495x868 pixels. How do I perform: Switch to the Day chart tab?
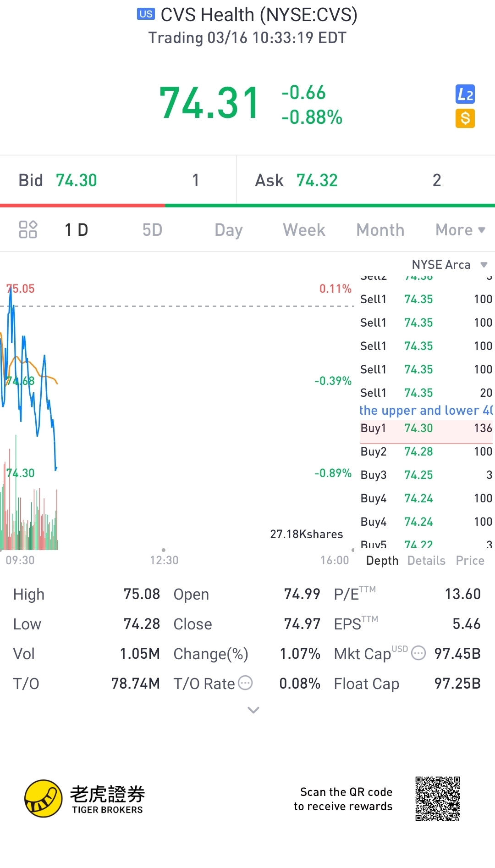228,230
